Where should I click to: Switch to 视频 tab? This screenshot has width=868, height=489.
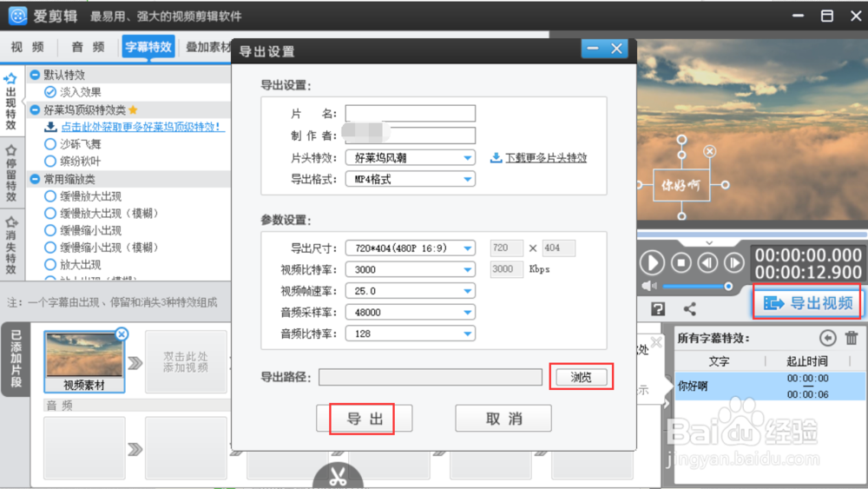tap(28, 47)
